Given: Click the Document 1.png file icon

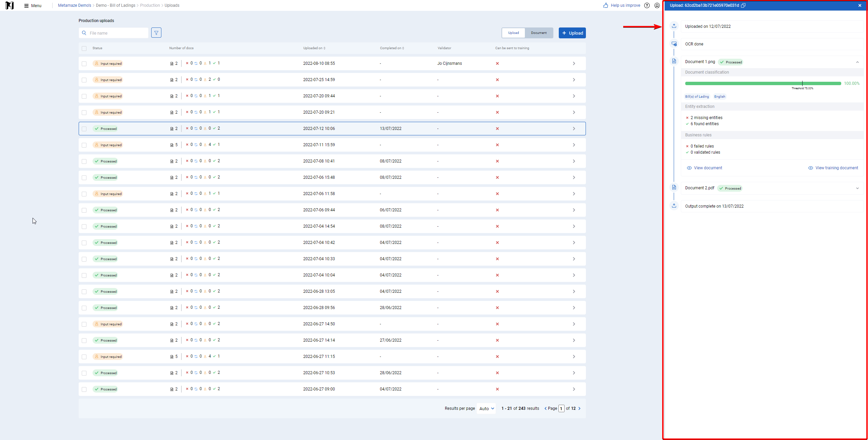Looking at the screenshot, I should pyautogui.click(x=674, y=61).
